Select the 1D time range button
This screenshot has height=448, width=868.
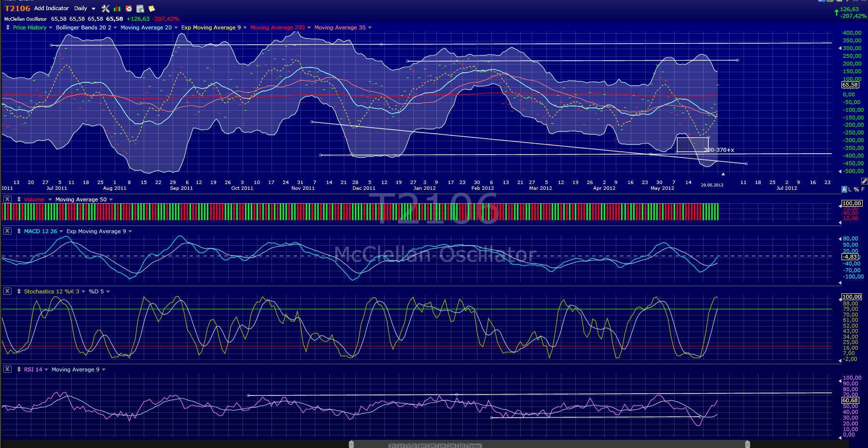click(x=461, y=446)
